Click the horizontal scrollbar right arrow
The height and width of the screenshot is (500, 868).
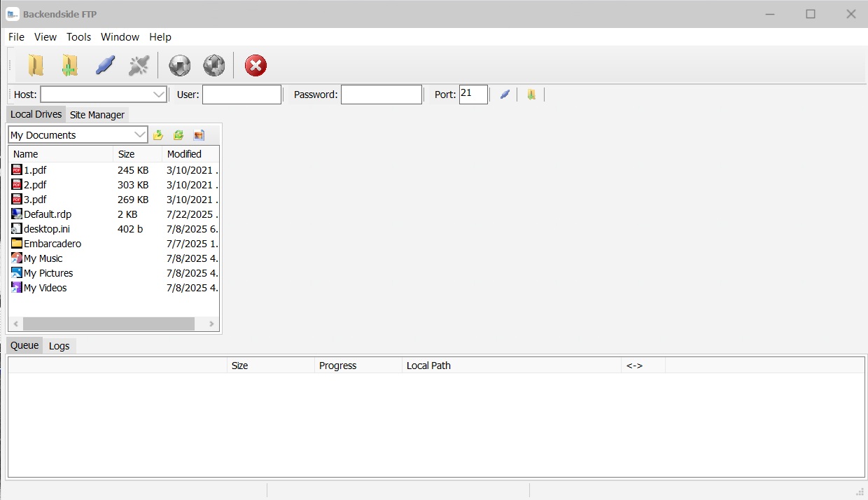click(x=211, y=324)
